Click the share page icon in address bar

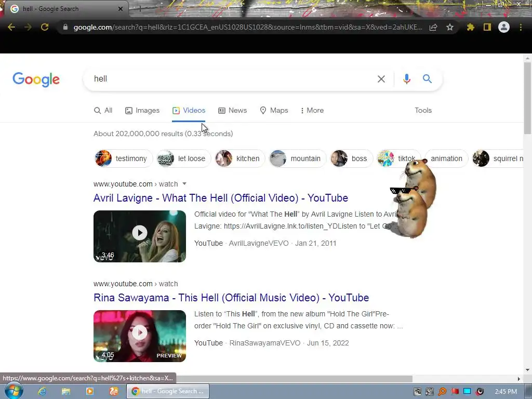(x=433, y=27)
